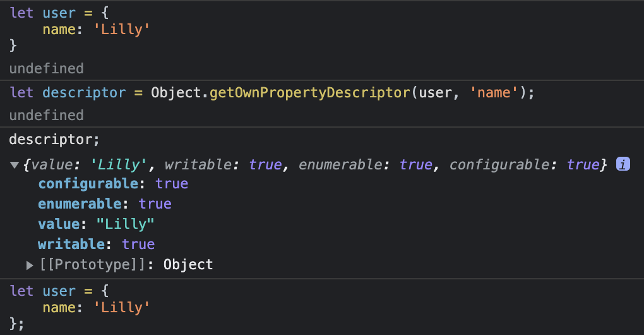Click the second undefined result output
Viewport: 644px width, 335px height.
(46, 115)
